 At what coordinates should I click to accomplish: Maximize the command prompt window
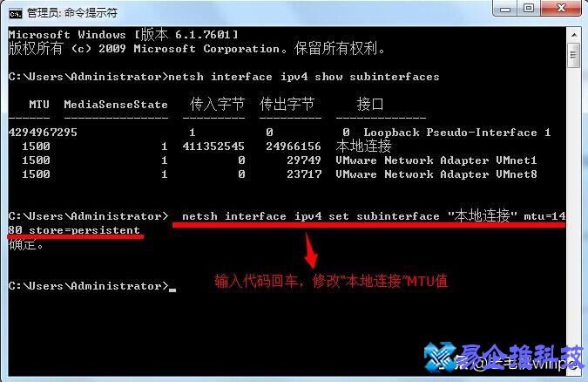529,8
